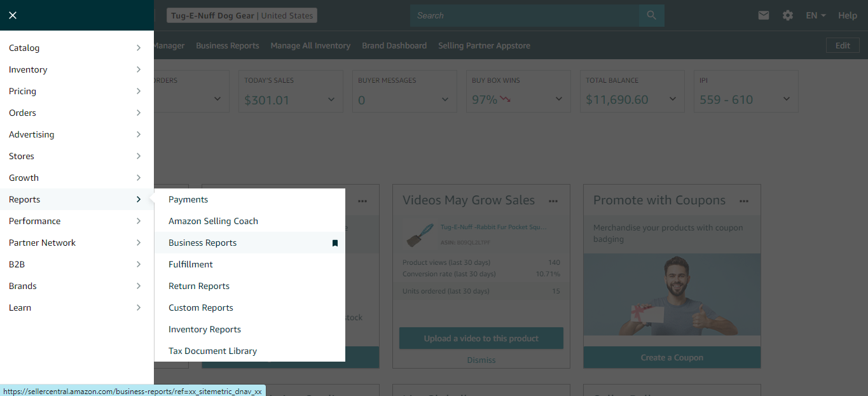The width and height of the screenshot is (868, 396).
Task: Click the search magnifier icon
Action: point(651,15)
